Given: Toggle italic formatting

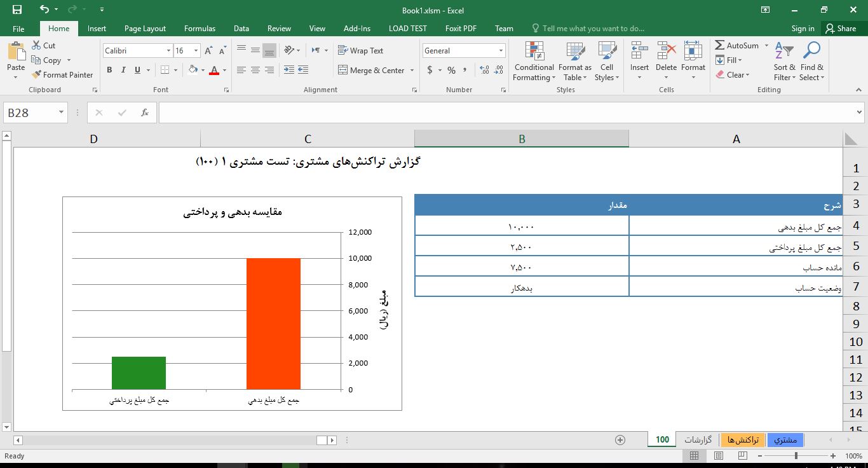Looking at the screenshot, I should tap(123, 70).
